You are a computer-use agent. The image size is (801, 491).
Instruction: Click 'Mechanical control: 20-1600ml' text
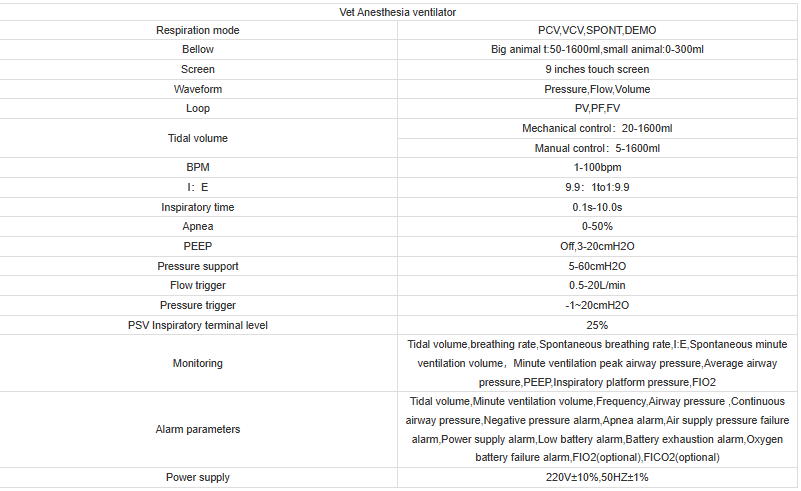coord(597,128)
